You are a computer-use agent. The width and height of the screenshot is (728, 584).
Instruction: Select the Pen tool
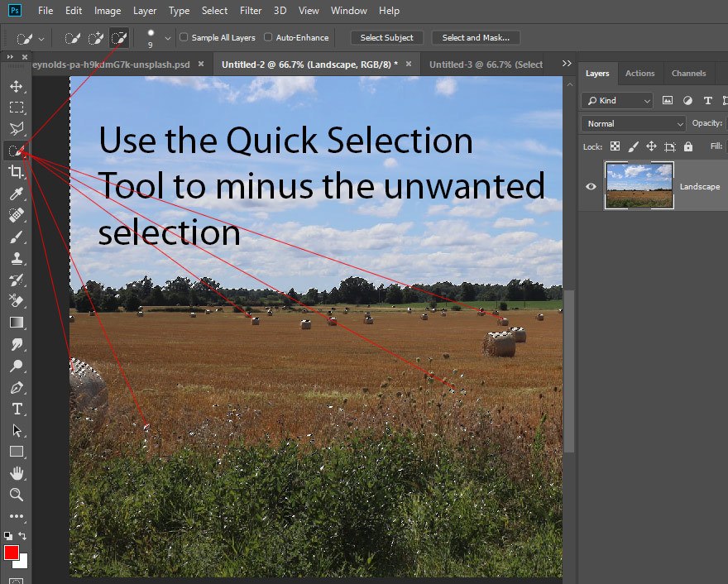click(x=16, y=387)
